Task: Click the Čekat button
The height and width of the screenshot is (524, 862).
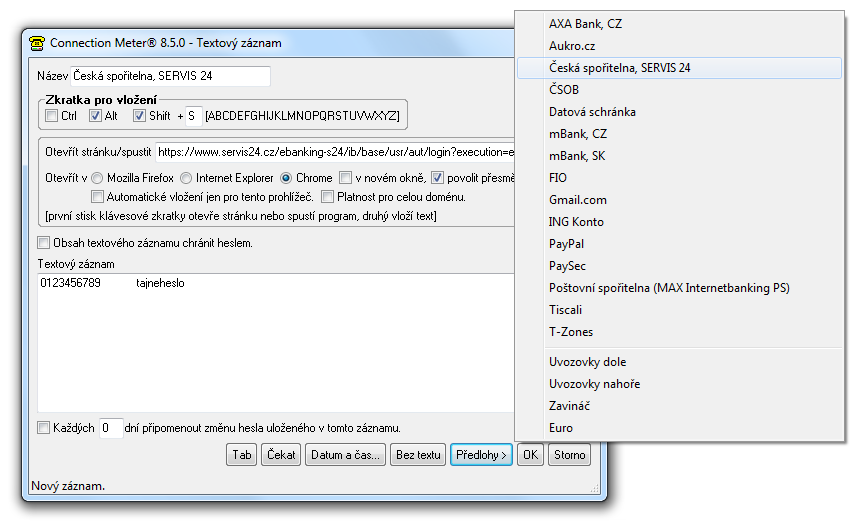Action: (x=281, y=455)
